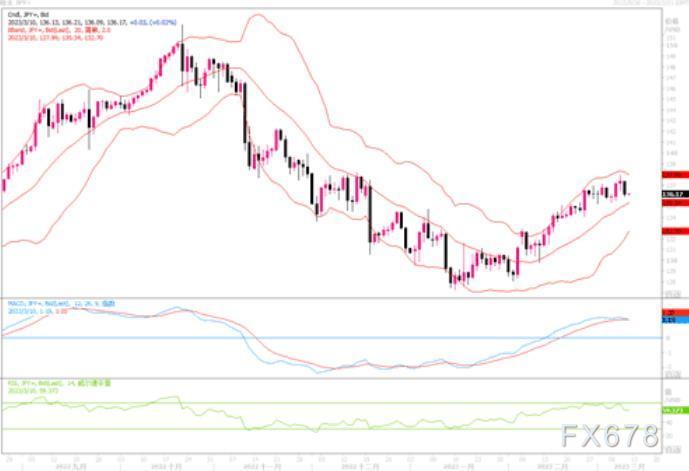Click the red upper Bollinger band price tag
The height and width of the screenshot is (471, 689).
click(675, 175)
